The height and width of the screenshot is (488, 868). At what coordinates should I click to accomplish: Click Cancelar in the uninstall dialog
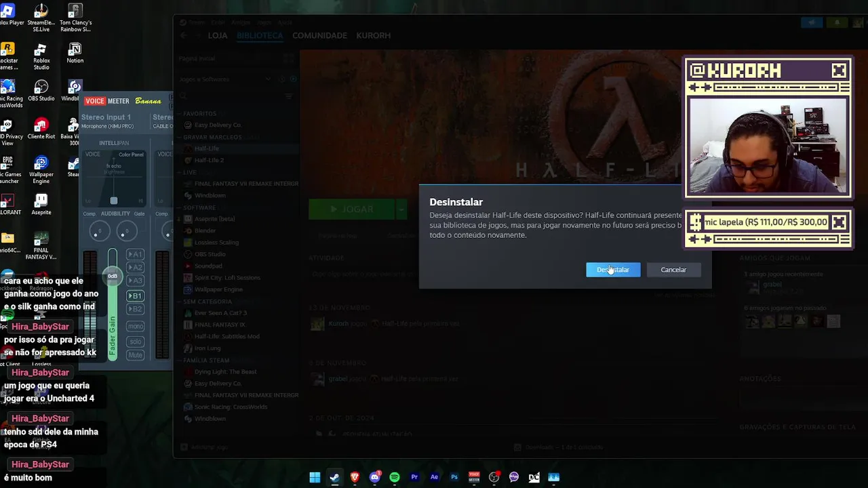coord(673,270)
